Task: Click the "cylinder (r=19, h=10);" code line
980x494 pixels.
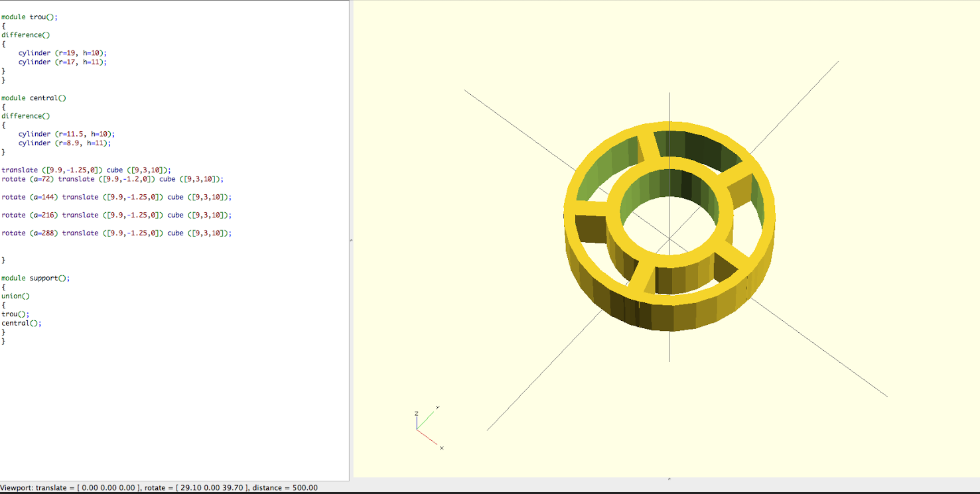Action: pyautogui.click(x=62, y=53)
